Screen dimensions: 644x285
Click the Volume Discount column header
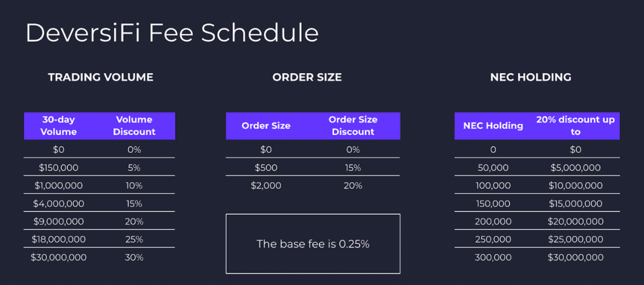(x=134, y=126)
